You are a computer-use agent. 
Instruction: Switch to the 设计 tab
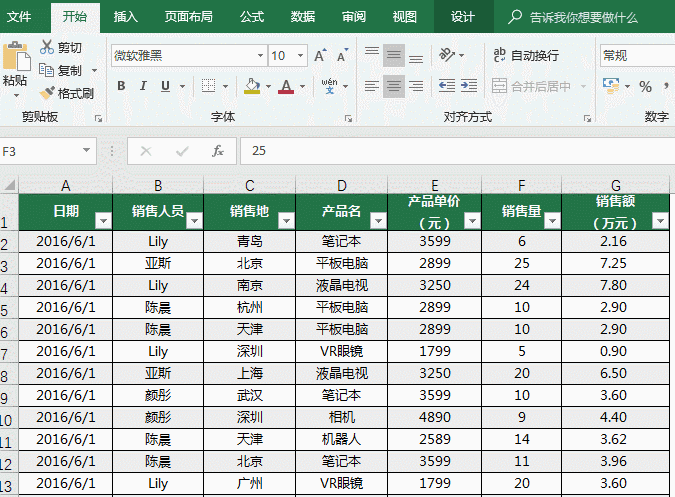click(463, 17)
